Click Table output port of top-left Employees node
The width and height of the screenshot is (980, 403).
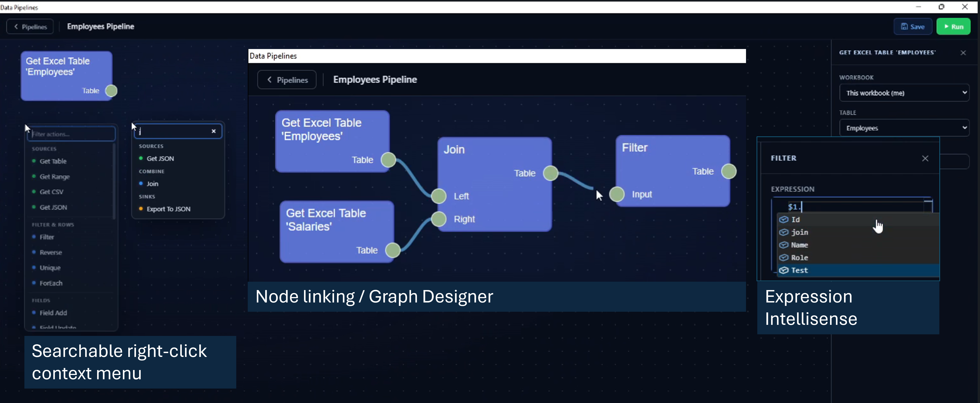[x=111, y=91]
